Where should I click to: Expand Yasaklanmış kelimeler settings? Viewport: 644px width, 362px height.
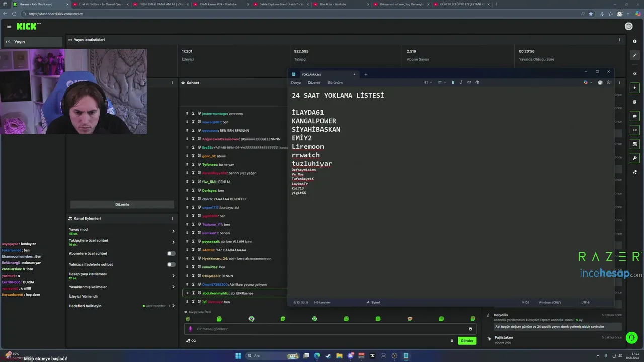pyautogui.click(x=122, y=287)
